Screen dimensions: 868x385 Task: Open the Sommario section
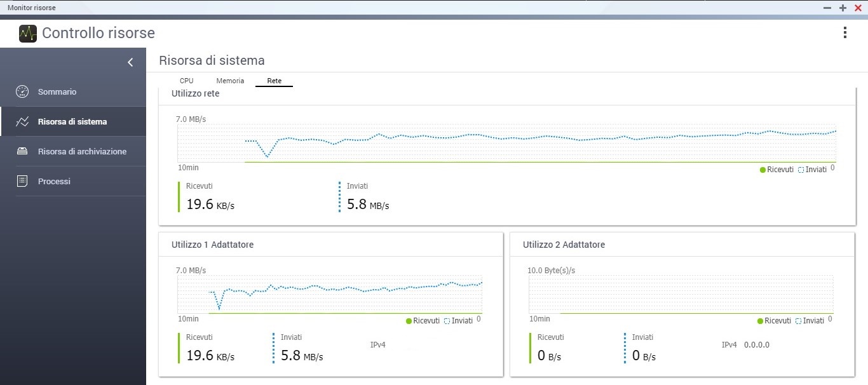pos(57,91)
